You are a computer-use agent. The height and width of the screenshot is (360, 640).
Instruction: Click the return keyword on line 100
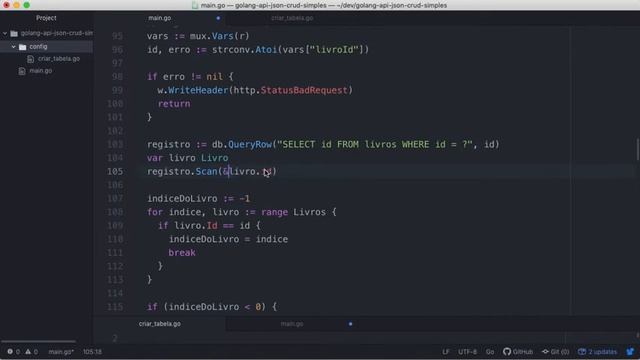pyautogui.click(x=174, y=104)
